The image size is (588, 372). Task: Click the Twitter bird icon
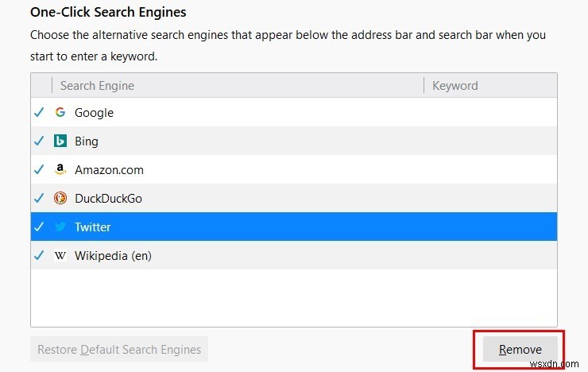tap(60, 227)
